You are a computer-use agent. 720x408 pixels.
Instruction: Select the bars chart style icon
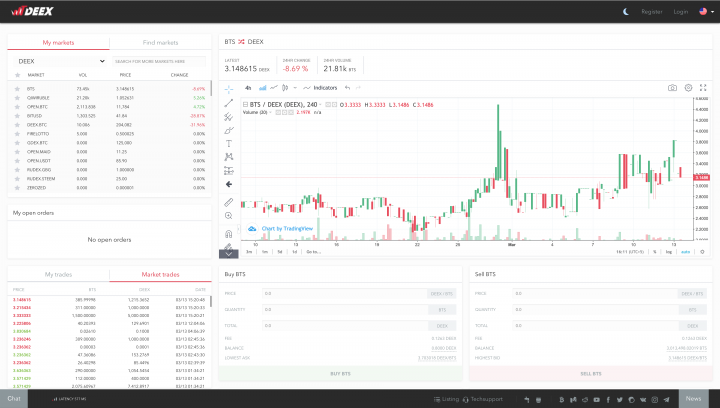pos(263,88)
